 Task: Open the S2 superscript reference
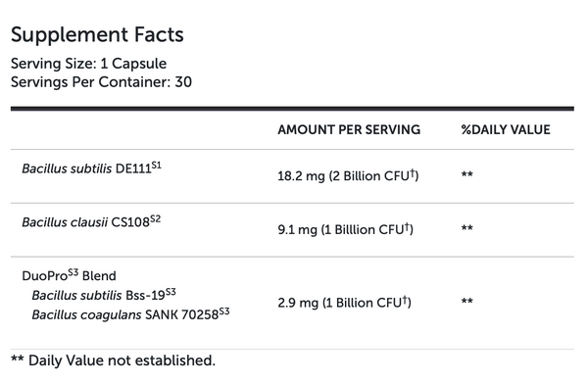[x=155, y=218]
